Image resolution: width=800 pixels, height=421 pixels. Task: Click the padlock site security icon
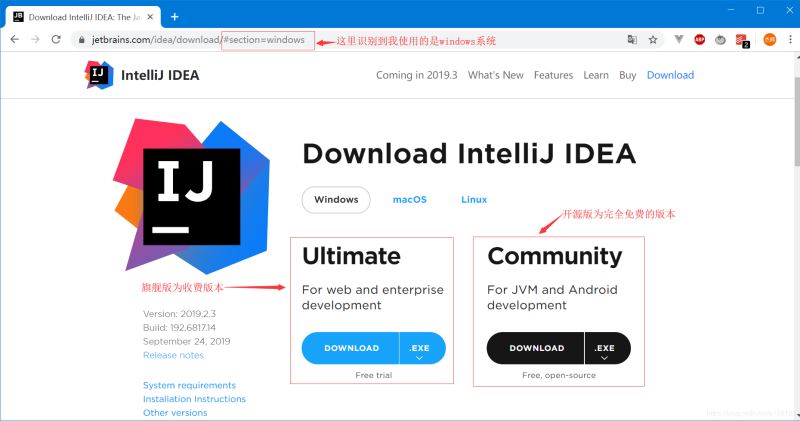click(82, 40)
